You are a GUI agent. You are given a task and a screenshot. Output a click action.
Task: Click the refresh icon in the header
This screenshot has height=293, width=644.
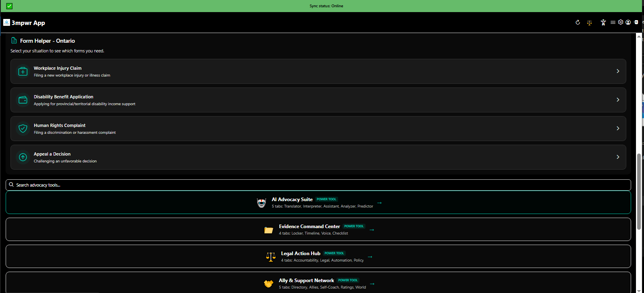tap(578, 23)
